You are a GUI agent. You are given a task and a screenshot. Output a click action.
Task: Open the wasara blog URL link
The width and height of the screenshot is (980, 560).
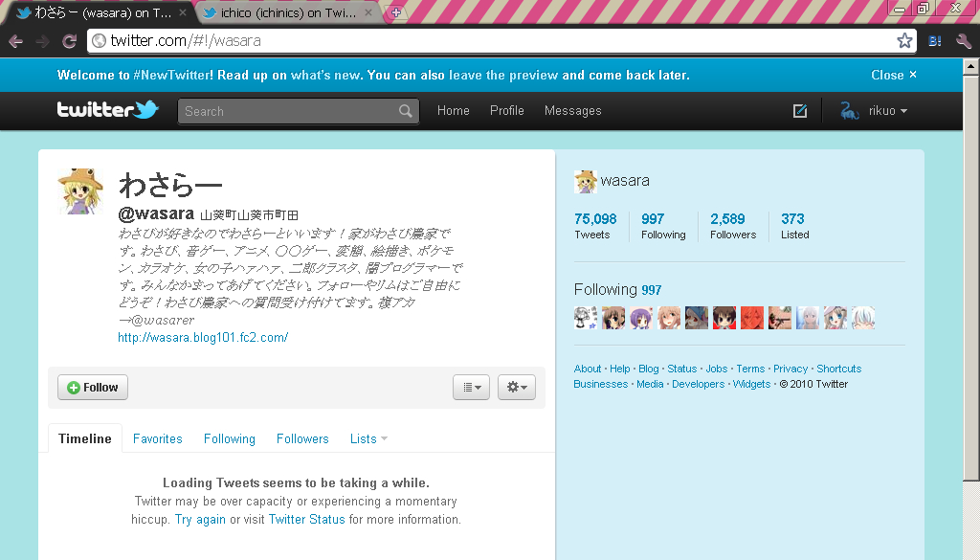[203, 338]
